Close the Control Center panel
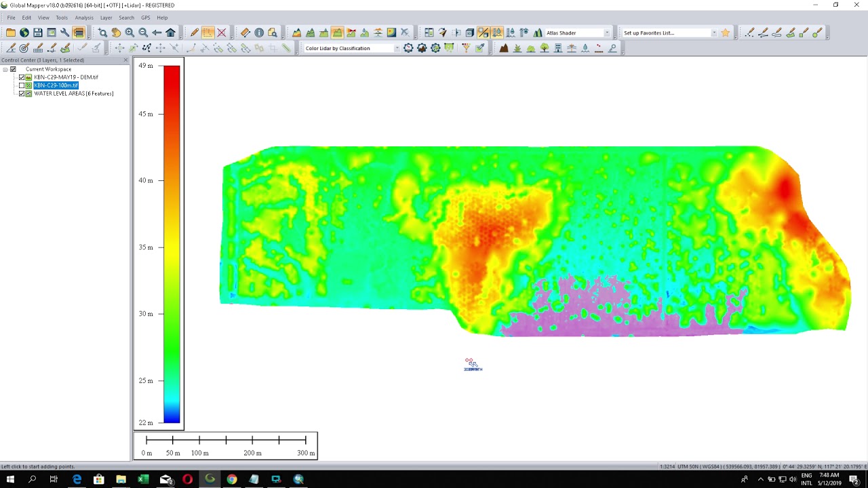The image size is (868, 488). click(125, 60)
